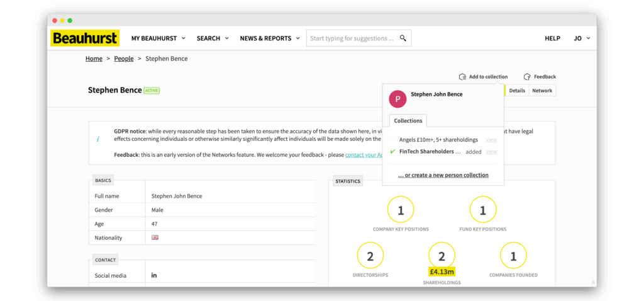Click the Fund Key Positions circle
Image resolution: width=644 pixels, height=301 pixels.
pos(482,210)
